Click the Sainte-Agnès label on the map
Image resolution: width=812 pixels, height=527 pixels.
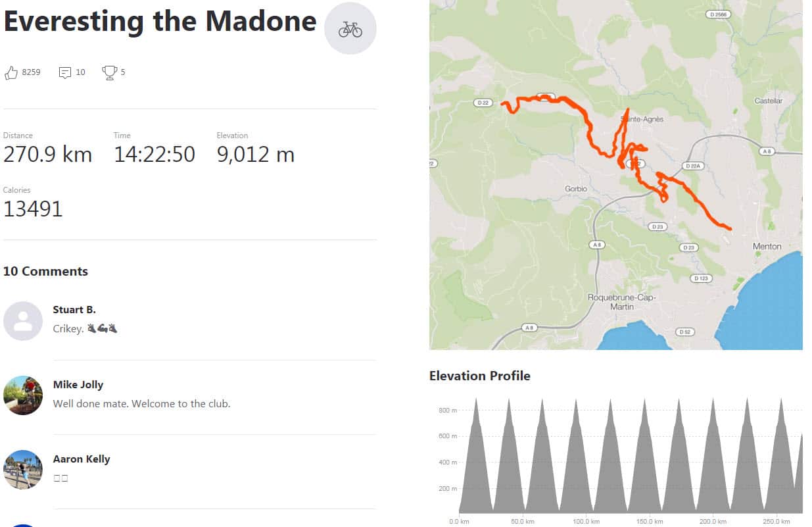642,118
